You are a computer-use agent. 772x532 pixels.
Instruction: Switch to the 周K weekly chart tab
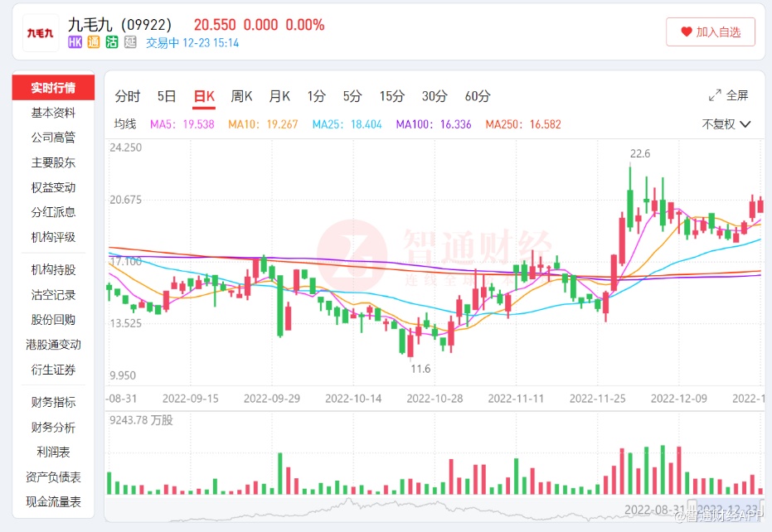(x=241, y=96)
